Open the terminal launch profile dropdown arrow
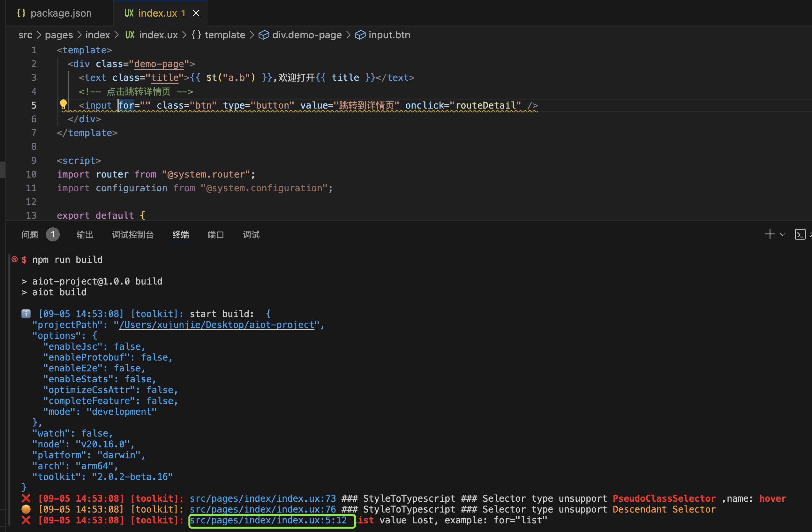 (783, 234)
